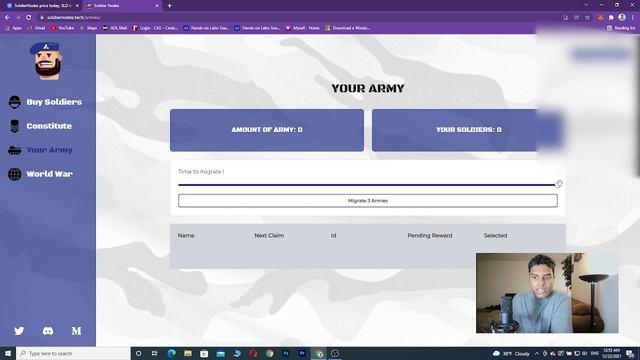
Task: Open the Login - CAS bookmark
Action: [x=155, y=28]
